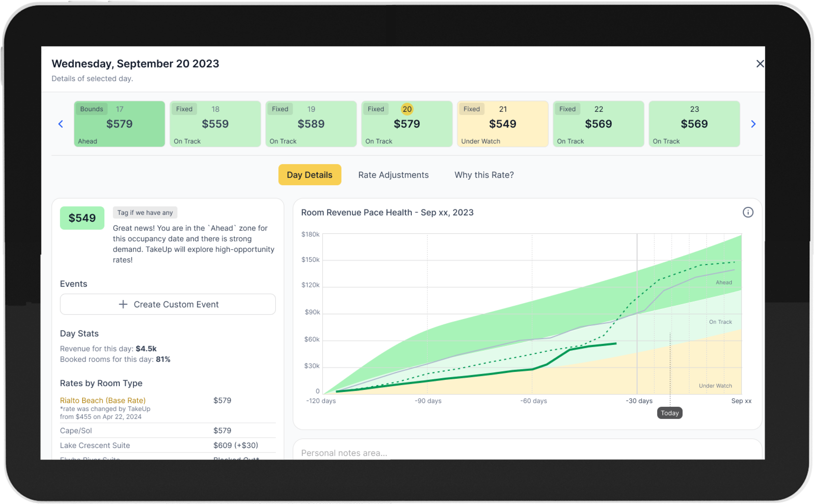This screenshot has height=504, width=815.
Task: Select the Tag if we have any chip
Action: pos(145,212)
